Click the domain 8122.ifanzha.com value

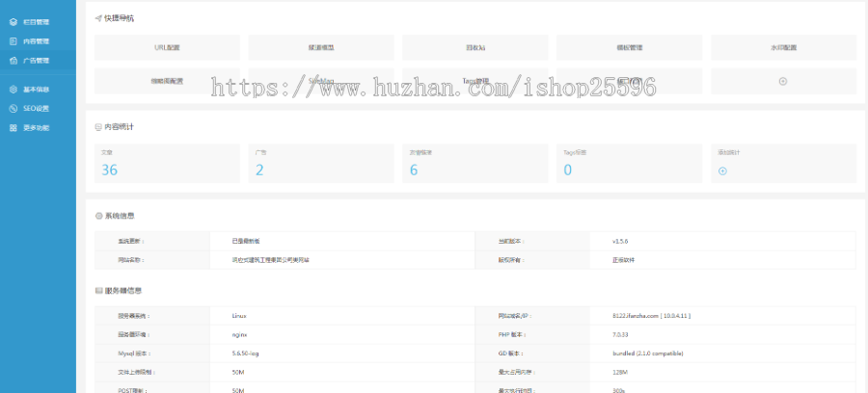[x=651, y=316]
